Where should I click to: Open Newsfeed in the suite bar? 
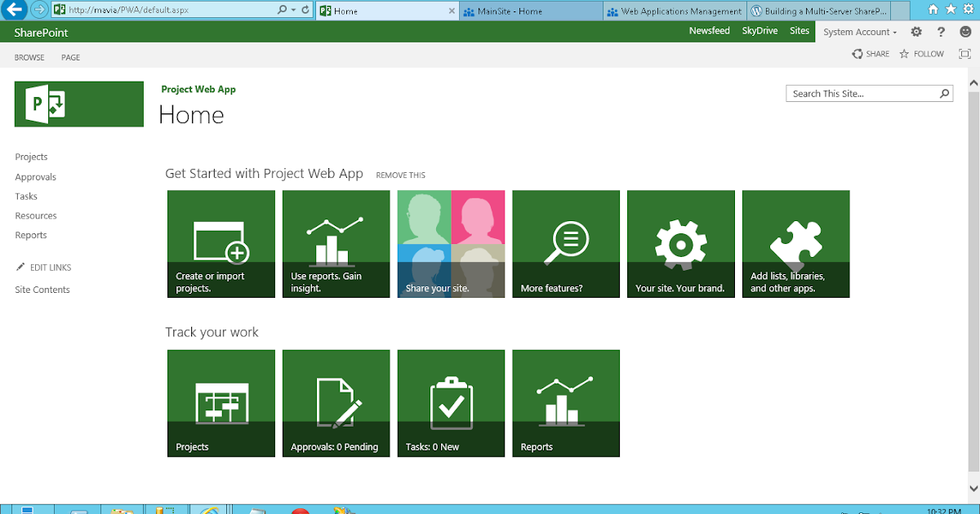pyautogui.click(x=710, y=31)
